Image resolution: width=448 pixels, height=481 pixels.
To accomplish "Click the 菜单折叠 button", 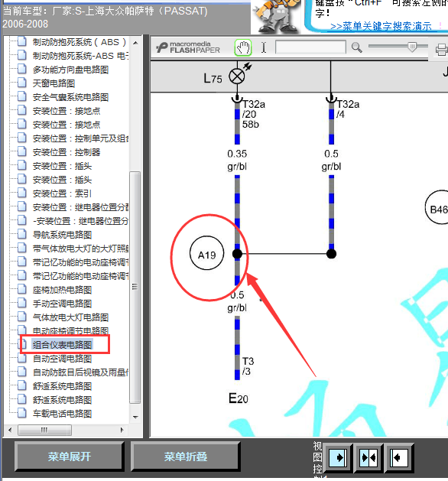I will pyautogui.click(x=186, y=457).
